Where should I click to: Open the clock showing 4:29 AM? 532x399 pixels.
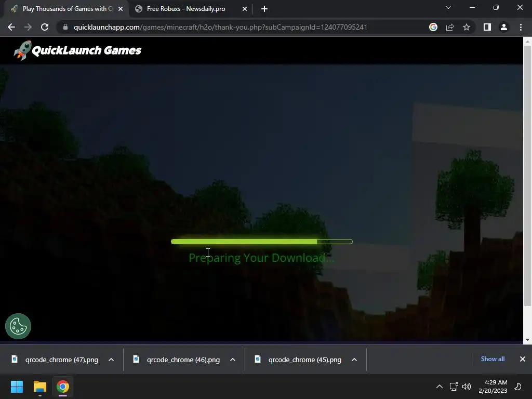coord(493,387)
